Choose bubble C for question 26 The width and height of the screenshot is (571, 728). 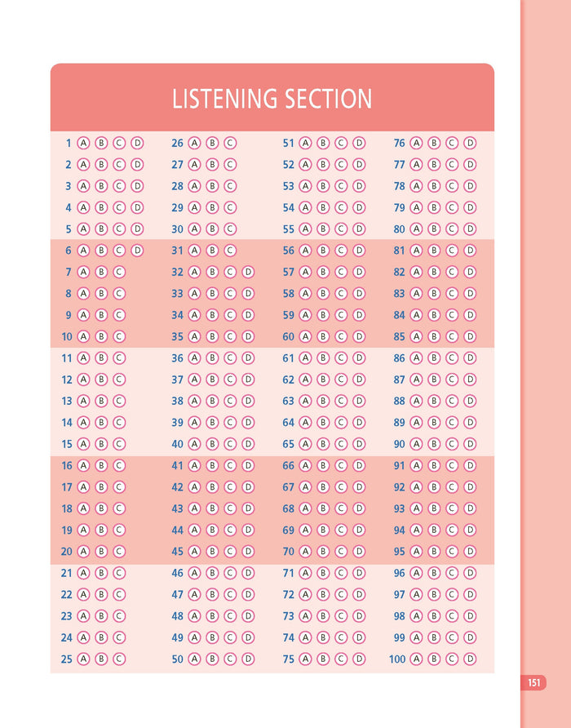[230, 143]
